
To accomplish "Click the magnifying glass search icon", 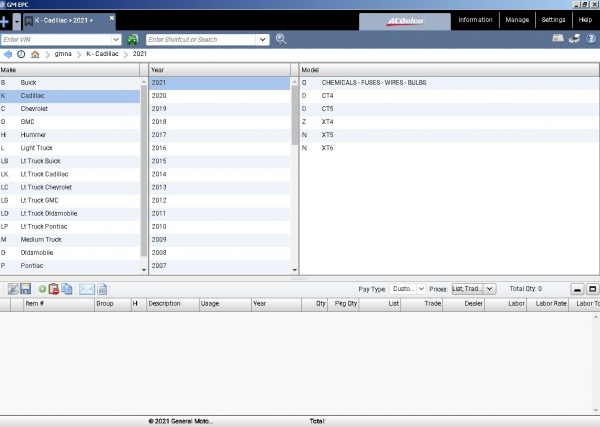I will tap(281, 39).
